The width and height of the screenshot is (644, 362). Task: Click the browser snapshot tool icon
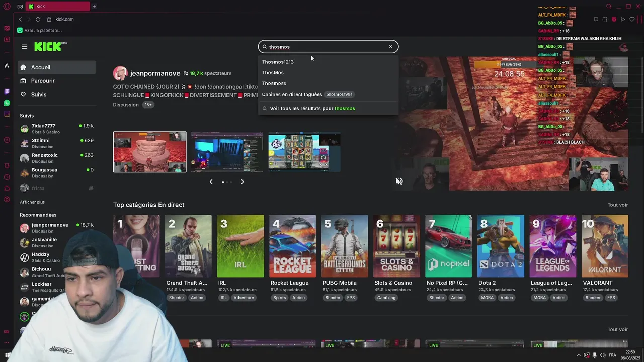tap(605, 19)
